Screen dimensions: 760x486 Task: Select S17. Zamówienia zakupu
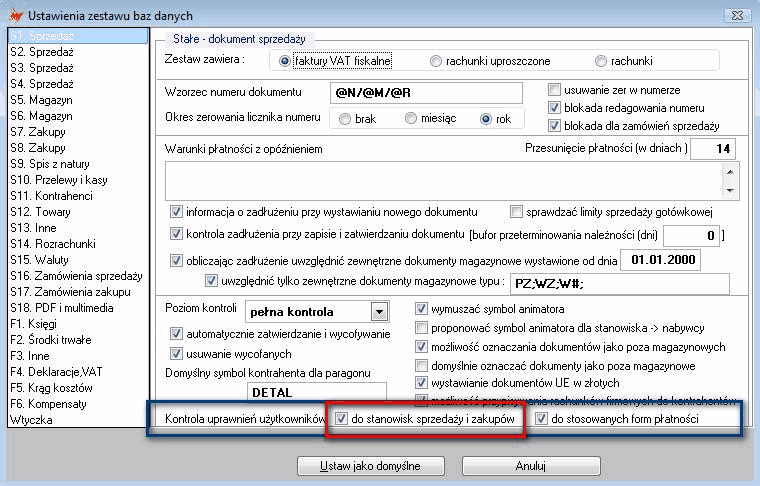[79, 292]
